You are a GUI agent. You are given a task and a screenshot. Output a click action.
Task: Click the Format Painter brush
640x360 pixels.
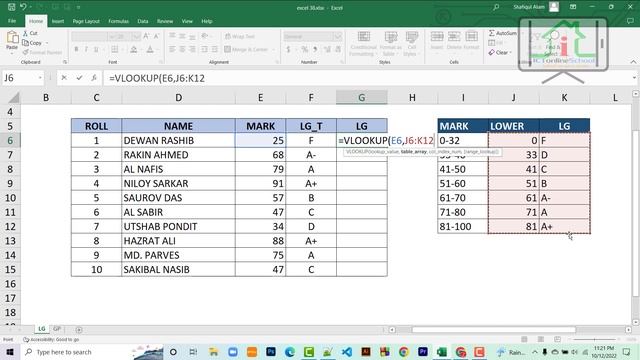point(26,52)
